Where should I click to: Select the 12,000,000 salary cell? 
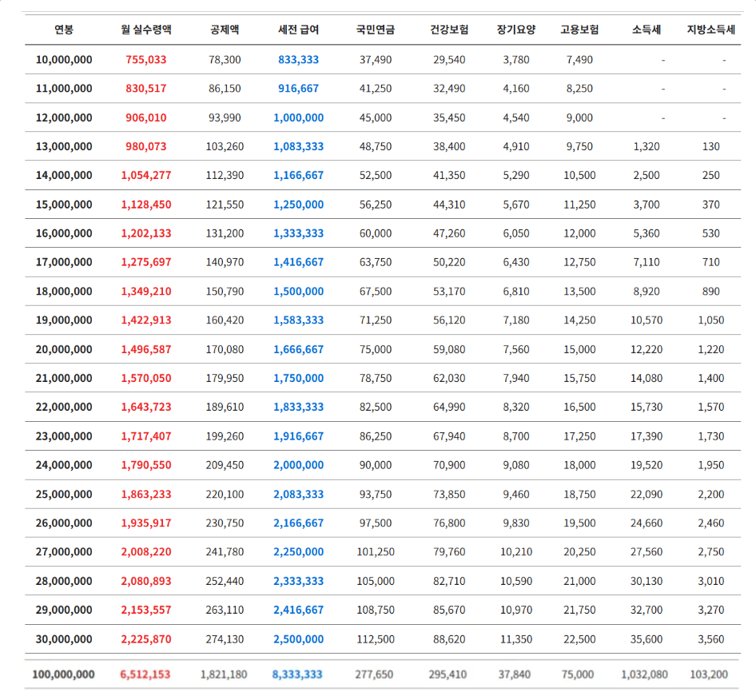click(x=64, y=117)
